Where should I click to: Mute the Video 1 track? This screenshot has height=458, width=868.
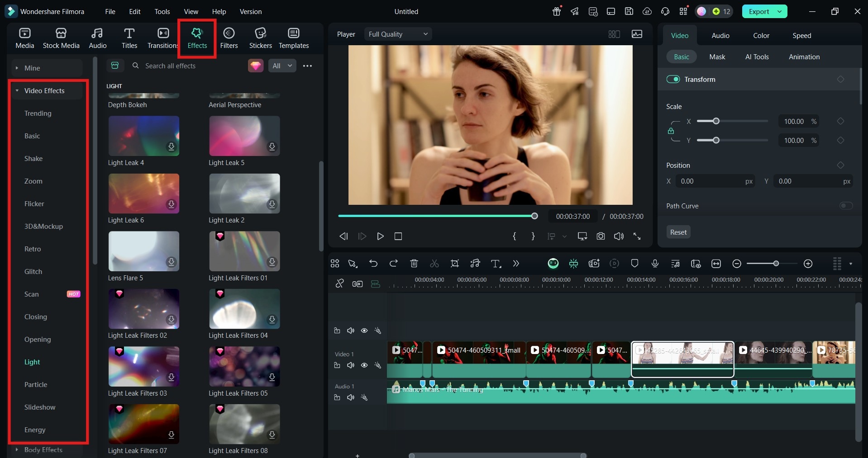pos(350,365)
